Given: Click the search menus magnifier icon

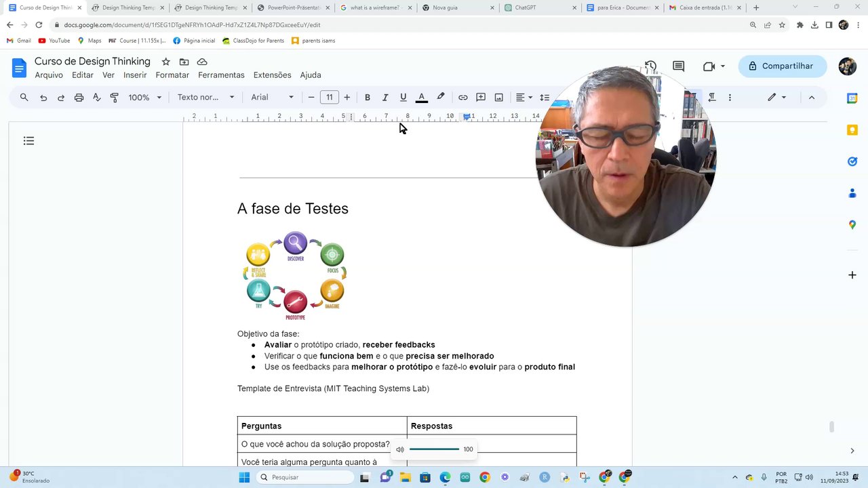Looking at the screenshot, I should tap(24, 98).
